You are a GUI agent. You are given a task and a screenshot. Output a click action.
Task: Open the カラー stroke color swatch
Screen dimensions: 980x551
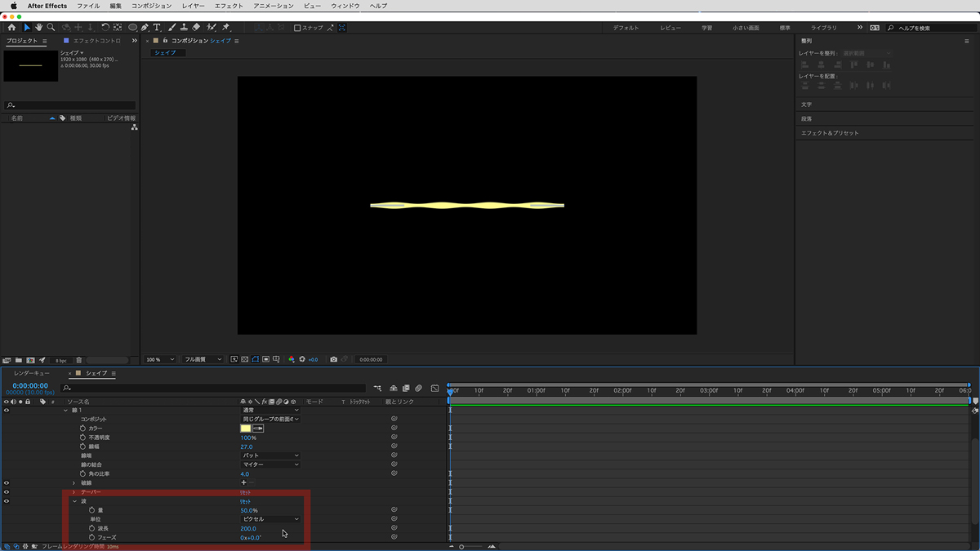pos(245,428)
